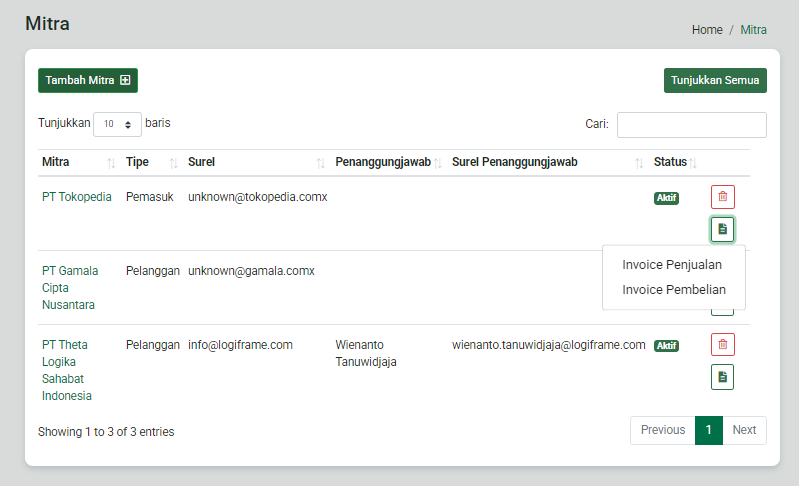Choose Invoice Pembelian from the dropdown menu

click(674, 290)
